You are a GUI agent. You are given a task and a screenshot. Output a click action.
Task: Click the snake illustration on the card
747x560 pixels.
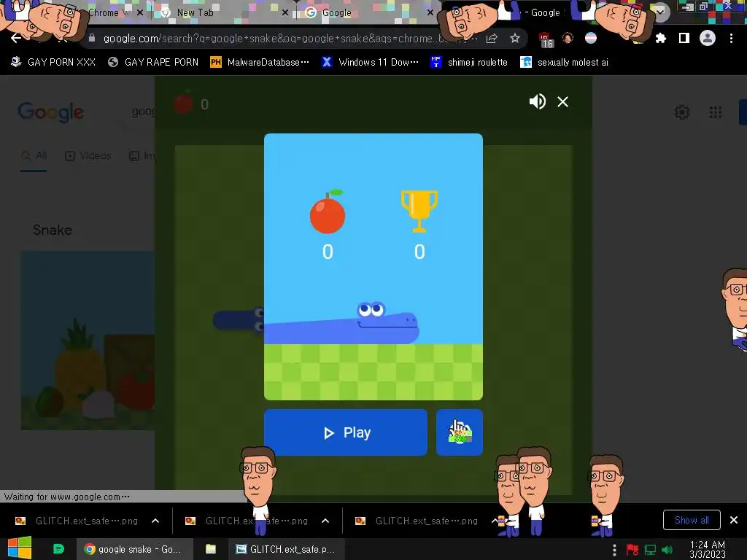click(341, 323)
